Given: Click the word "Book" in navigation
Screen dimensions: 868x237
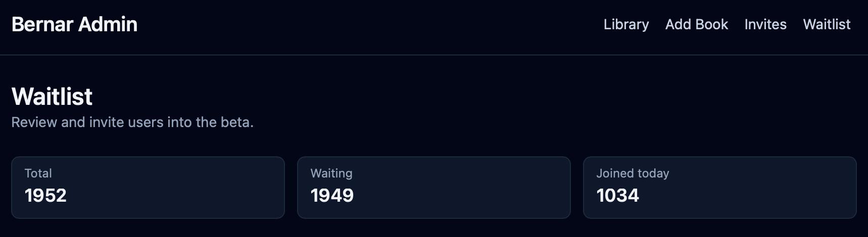Looking at the screenshot, I should pyautogui.click(x=712, y=24).
